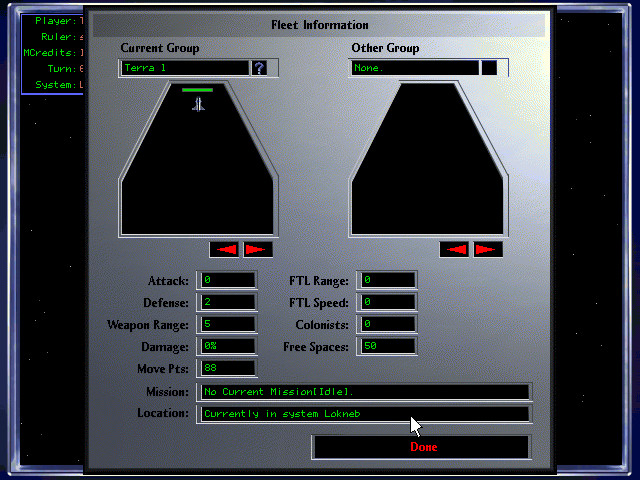The image size is (640, 480).
Task: Click the right red arrow under Current Group
Action: [258, 249]
